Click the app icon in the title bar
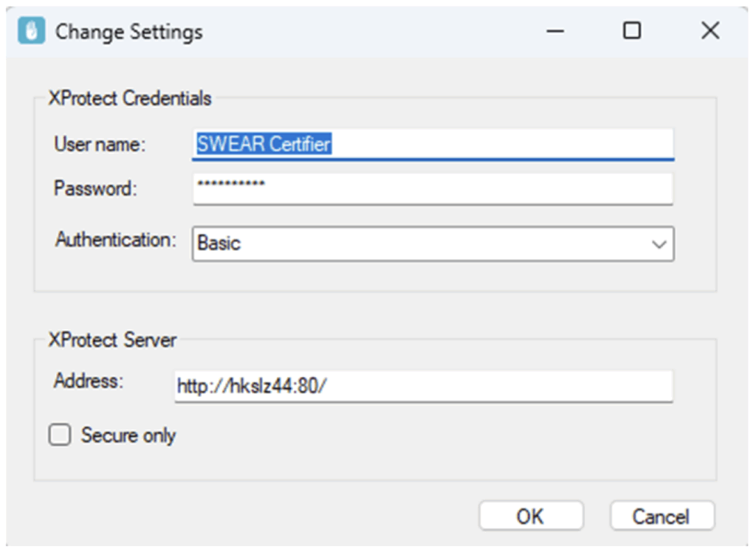The image size is (756, 552). coord(32,32)
